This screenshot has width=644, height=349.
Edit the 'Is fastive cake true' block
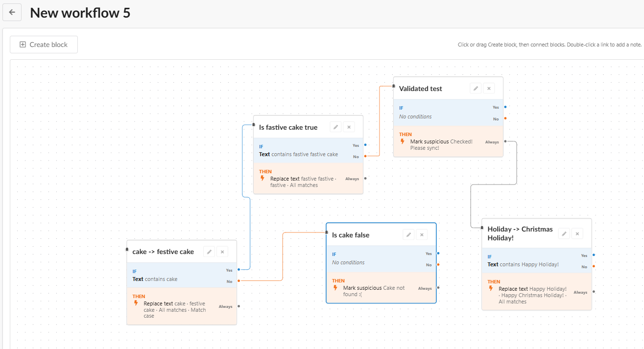click(335, 127)
